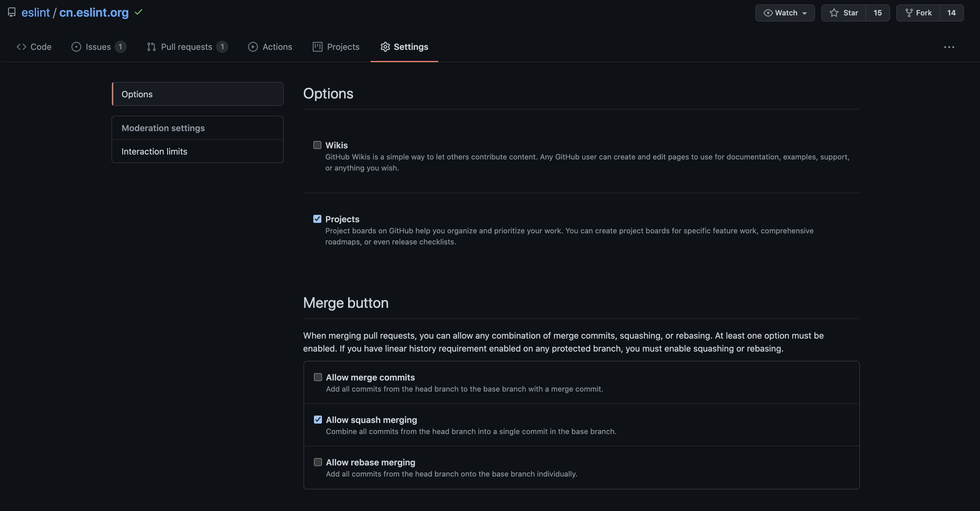Open the ellipsis overflow menu
The image size is (980, 511).
[x=950, y=47]
